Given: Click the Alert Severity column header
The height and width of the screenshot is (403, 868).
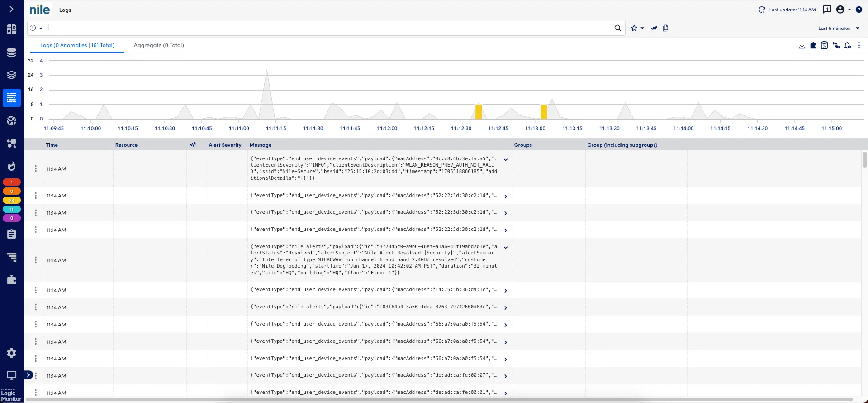Looking at the screenshot, I should pos(225,145).
